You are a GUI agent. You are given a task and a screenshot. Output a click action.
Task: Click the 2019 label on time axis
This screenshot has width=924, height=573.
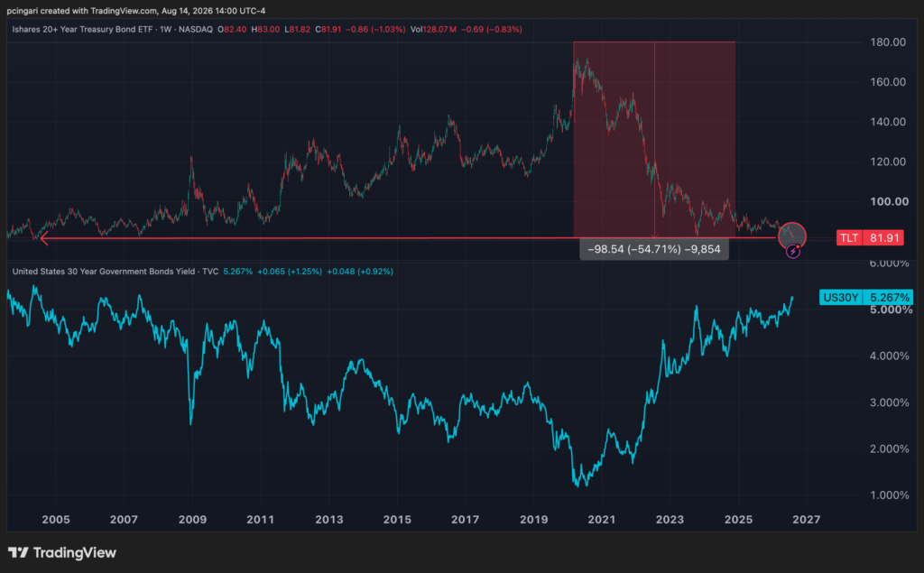534,520
